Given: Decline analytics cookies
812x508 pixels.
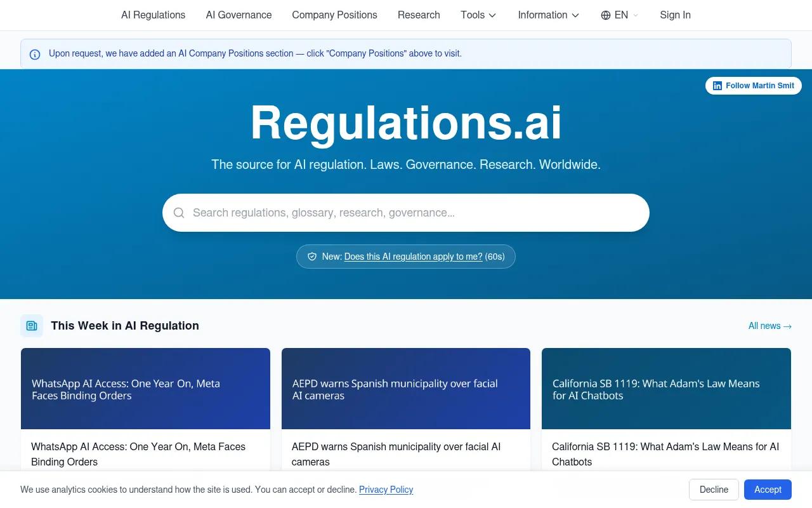Looking at the screenshot, I should 714,490.
